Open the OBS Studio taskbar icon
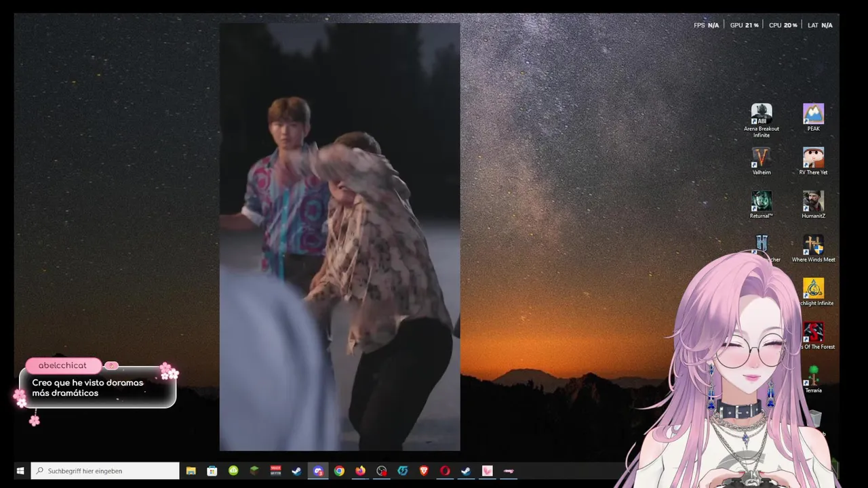Screen dimensions: 868x488 coord(382,470)
